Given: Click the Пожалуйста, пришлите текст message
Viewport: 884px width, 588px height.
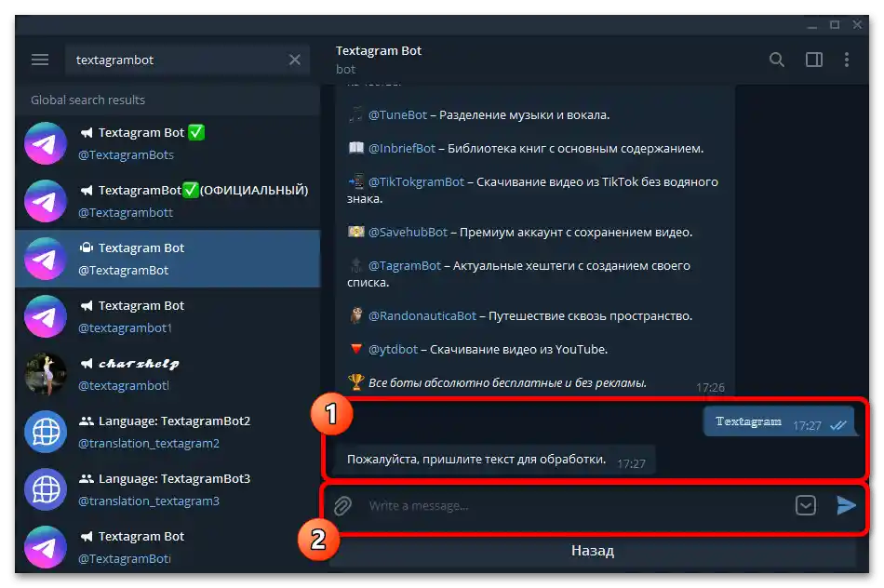Looking at the screenshot, I should pos(495,460).
